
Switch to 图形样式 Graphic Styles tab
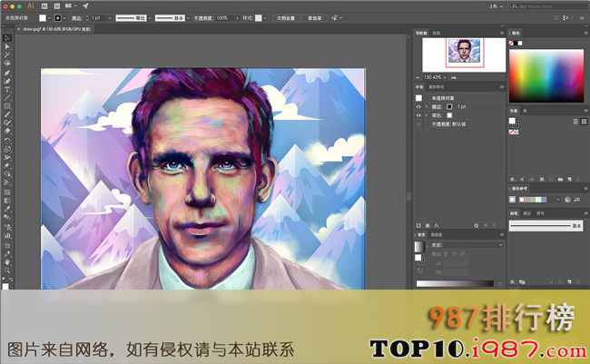pyautogui.click(x=437, y=87)
